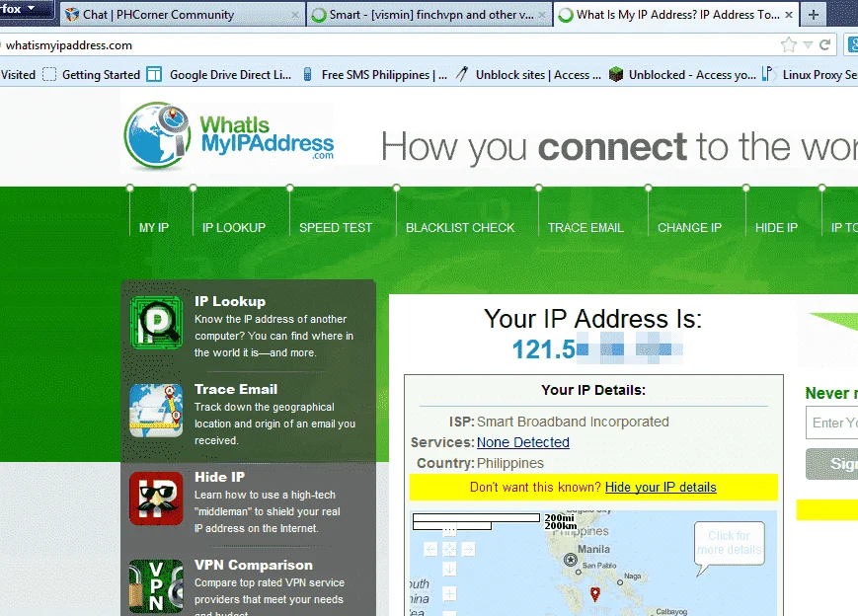This screenshot has width=858, height=616.
Task: Switch to the Smart - [vismin] finchvpn tab
Action: click(431, 15)
